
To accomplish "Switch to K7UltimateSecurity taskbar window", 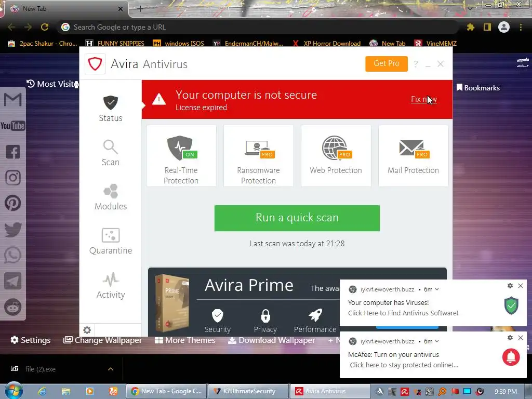I will point(248,391).
